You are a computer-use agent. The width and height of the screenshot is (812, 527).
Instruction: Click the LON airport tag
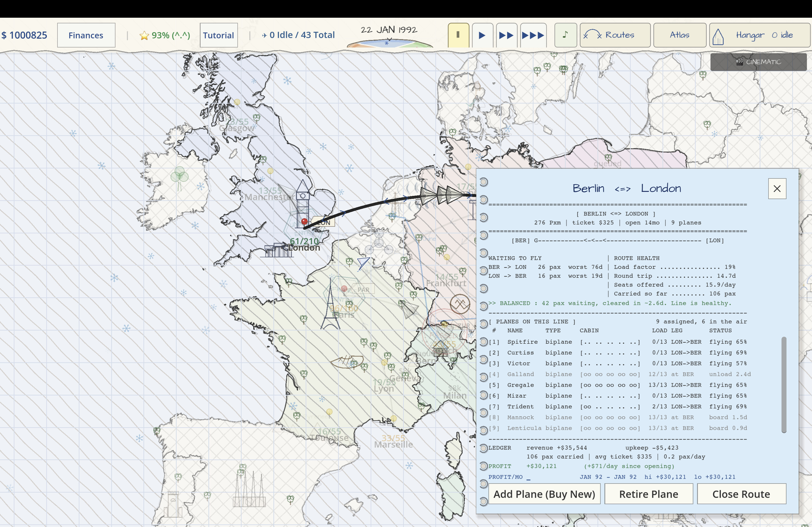(x=323, y=222)
